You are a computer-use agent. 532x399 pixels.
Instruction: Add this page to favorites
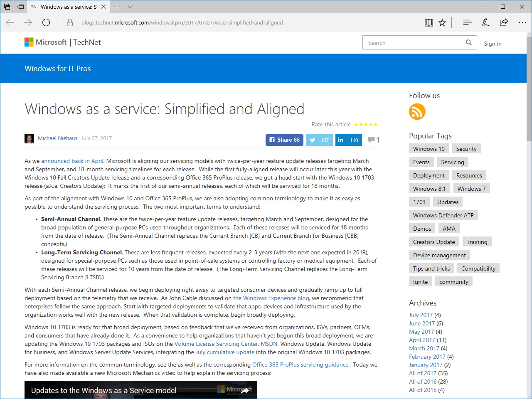(x=442, y=22)
